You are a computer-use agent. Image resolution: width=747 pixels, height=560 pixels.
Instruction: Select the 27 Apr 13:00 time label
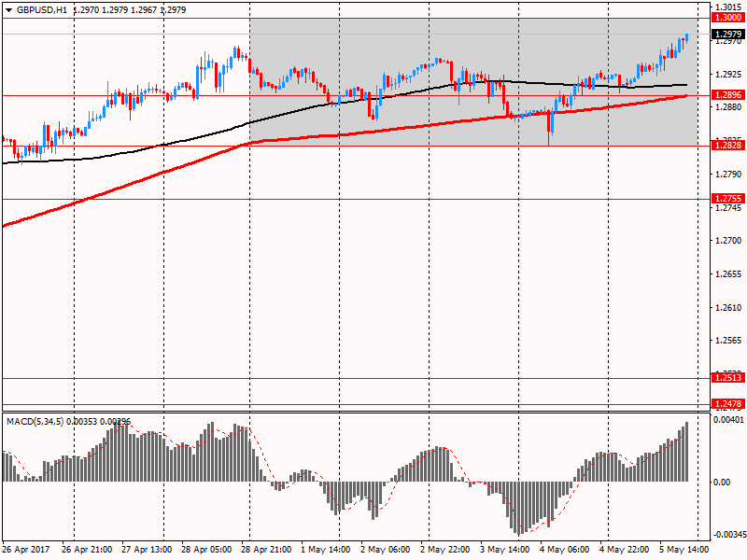tap(147, 550)
